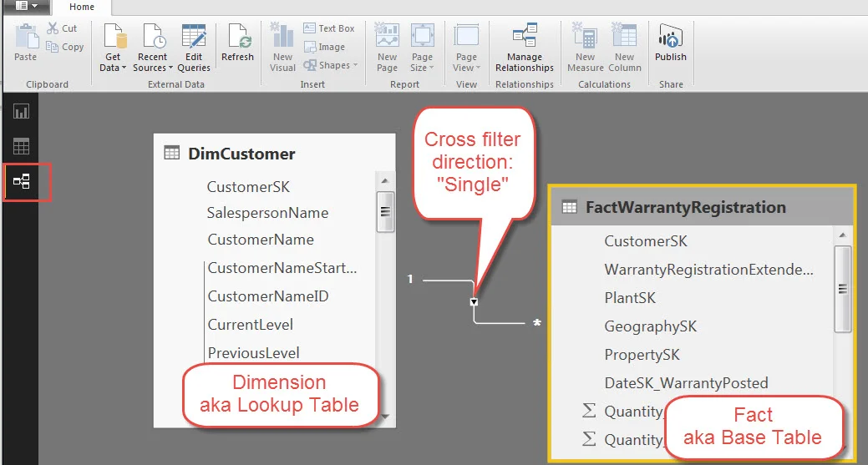This screenshot has height=465, width=868.
Task: Open the Page View dropdown
Action: click(466, 48)
